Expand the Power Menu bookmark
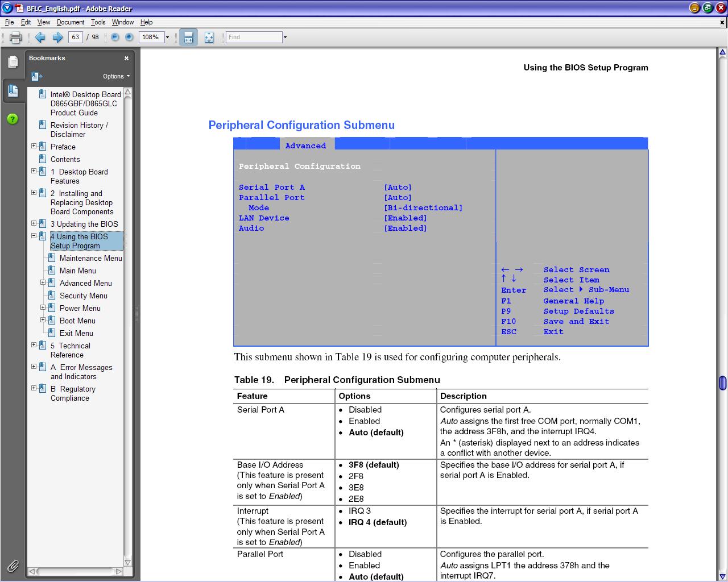The width and height of the screenshot is (728, 582). point(43,307)
